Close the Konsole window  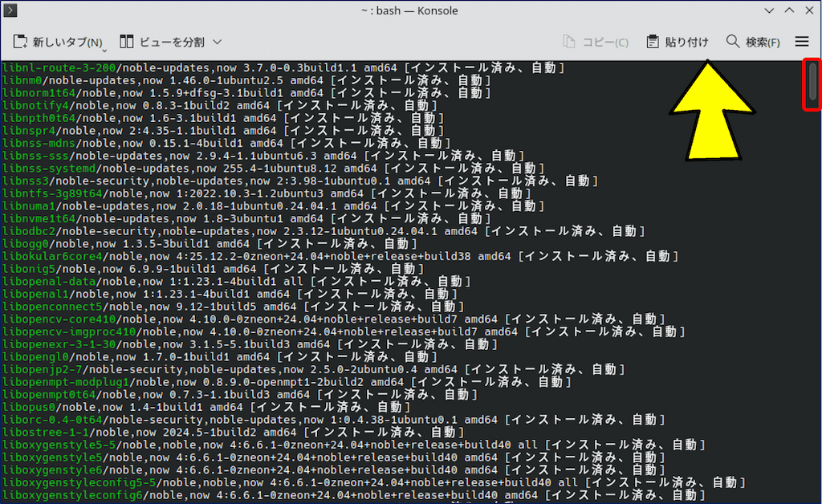pos(808,10)
